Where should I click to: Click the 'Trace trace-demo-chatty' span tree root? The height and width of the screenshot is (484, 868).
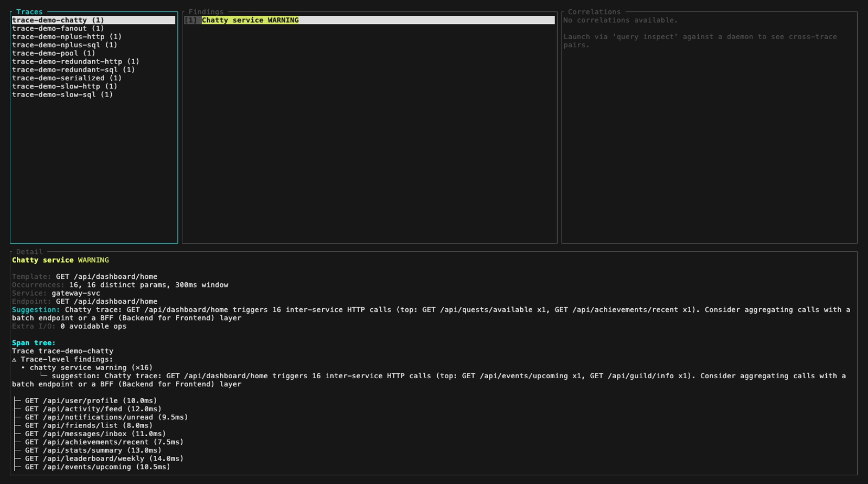[62, 351]
